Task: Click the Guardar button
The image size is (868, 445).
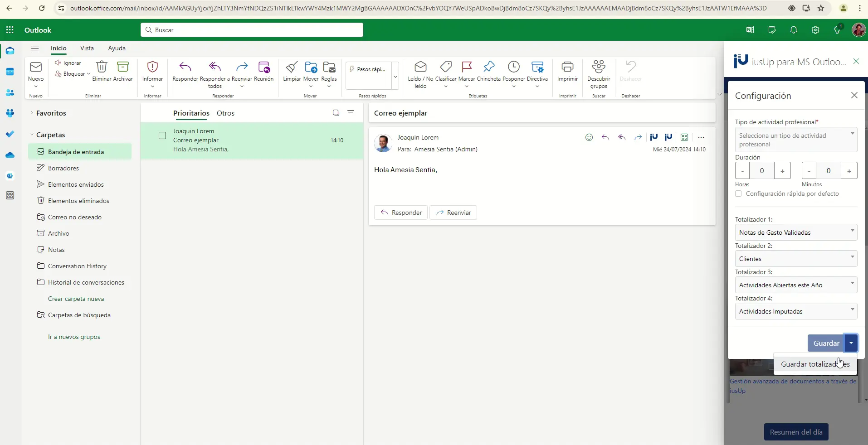Action: 825,343
